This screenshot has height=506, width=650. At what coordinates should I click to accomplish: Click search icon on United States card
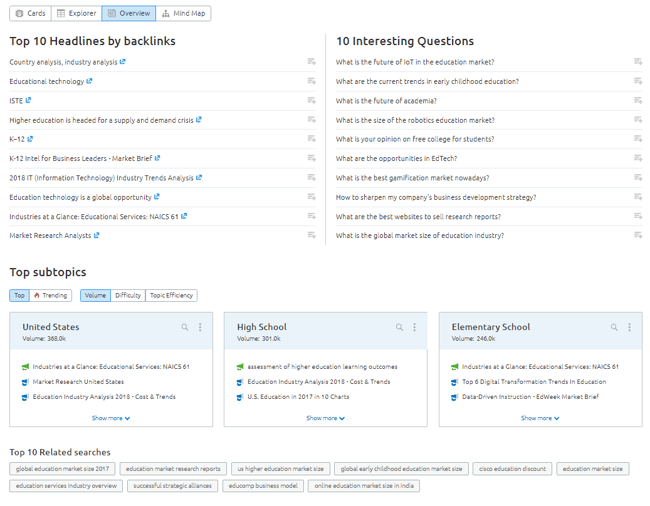coord(185,327)
